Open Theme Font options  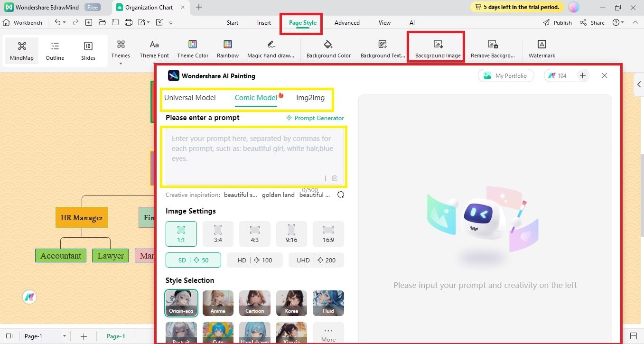pos(154,49)
